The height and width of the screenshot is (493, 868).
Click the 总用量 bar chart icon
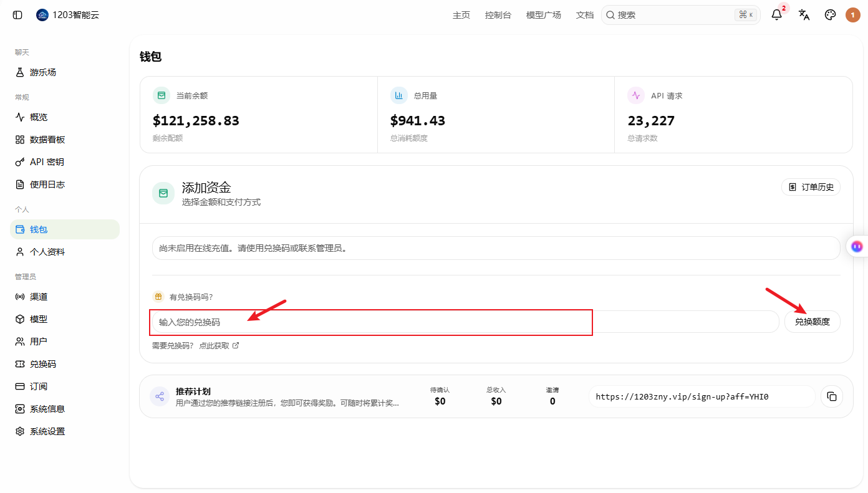click(x=399, y=95)
